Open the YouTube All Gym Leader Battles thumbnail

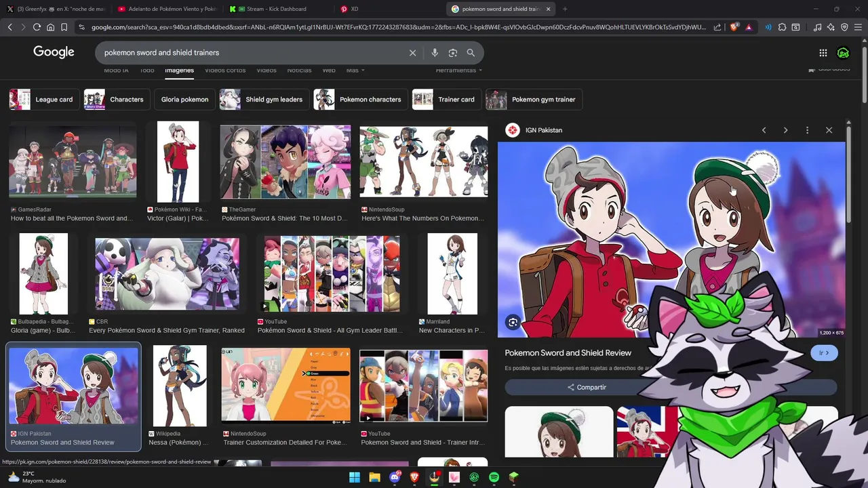pos(332,274)
